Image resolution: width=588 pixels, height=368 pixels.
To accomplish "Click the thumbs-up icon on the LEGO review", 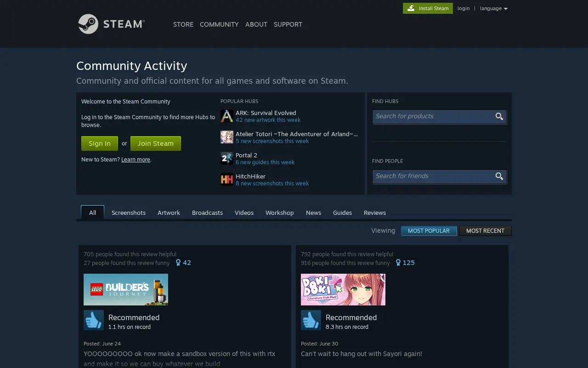I will click(x=94, y=320).
